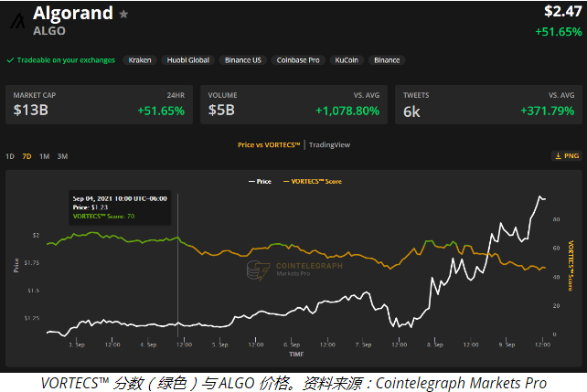Open the TradingView chart tab
This screenshot has height=392, width=587.
(329, 144)
